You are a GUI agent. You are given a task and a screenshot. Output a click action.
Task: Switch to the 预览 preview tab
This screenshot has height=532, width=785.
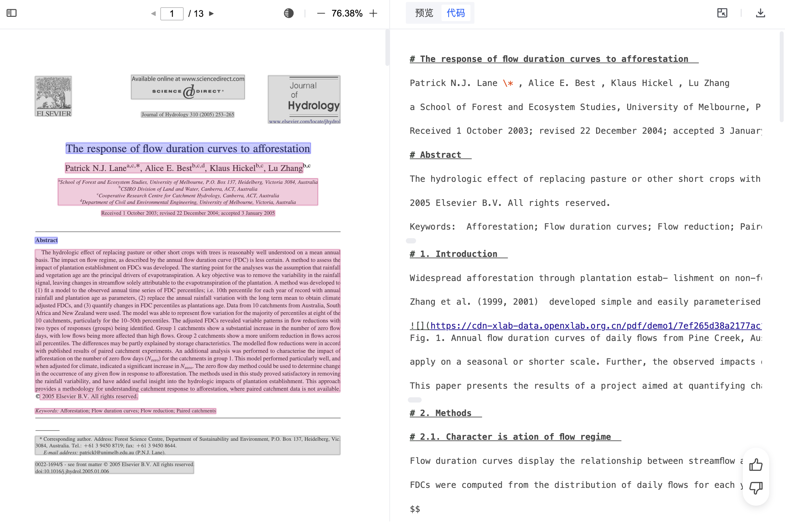click(424, 13)
